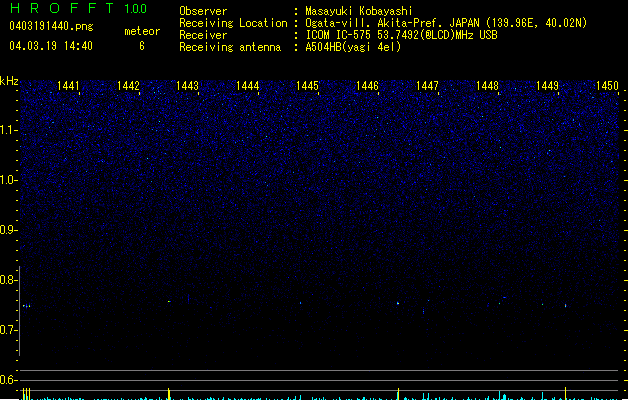Viewport: 629px width, 400px height.
Task: Click the 0.8 kHz frequency axis label
Action: pyautogui.click(x=7, y=280)
